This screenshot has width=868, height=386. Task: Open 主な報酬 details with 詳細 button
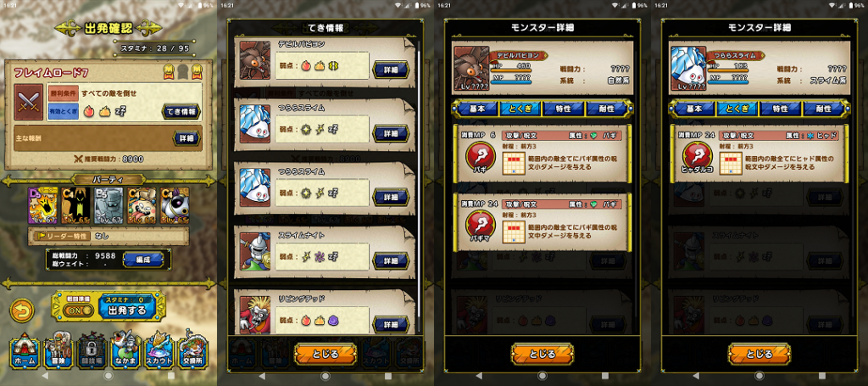click(186, 137)
